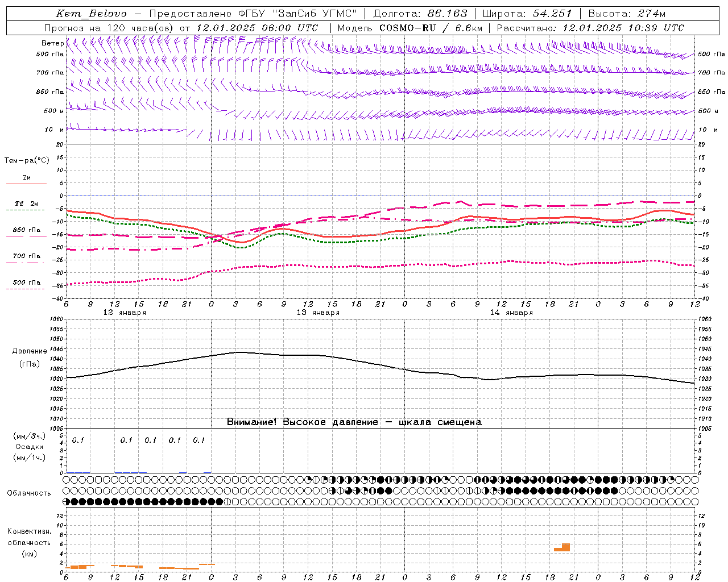Click the Внимание! Высокое давление warning text
This screenshot has width=728, height=582.
354,422
